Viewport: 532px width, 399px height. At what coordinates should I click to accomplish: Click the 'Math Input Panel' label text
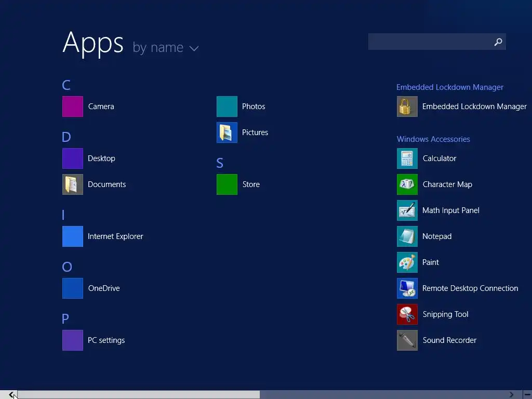pyautogui.click(x=451, y=210)
